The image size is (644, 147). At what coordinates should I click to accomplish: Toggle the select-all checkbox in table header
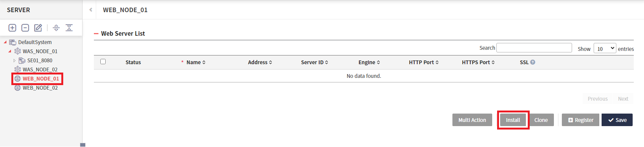coord(103,62)
